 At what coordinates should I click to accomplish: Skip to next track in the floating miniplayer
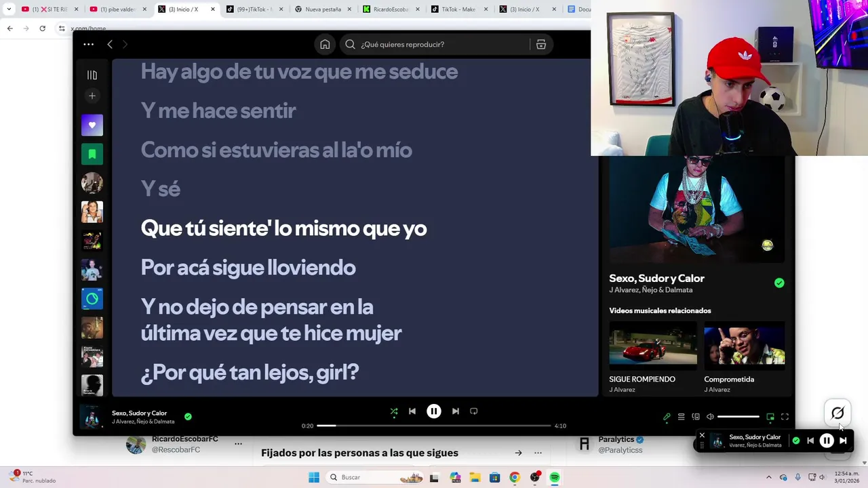tap(843, 441)
